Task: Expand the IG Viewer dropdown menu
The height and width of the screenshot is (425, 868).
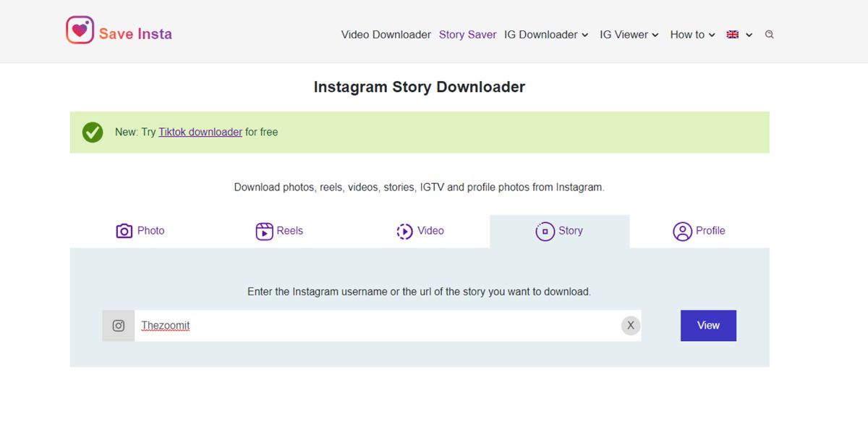Action: click(x=629, y=34)
